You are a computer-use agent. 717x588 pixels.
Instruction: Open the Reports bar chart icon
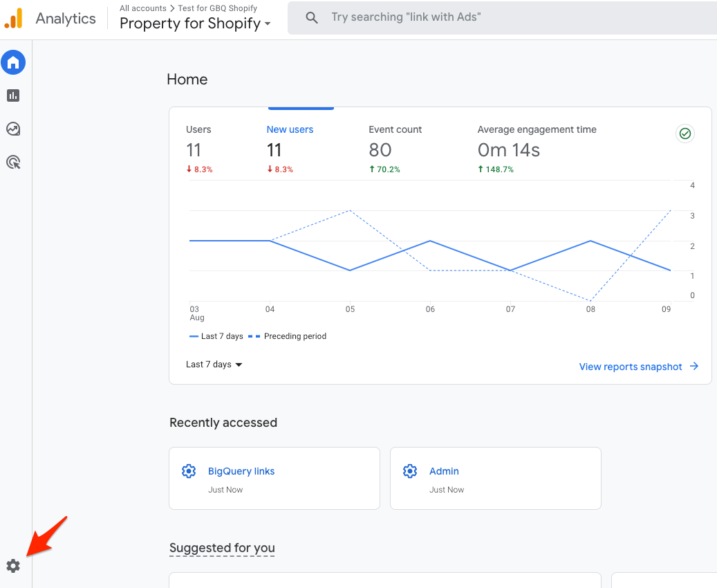(x=13, y=95)
